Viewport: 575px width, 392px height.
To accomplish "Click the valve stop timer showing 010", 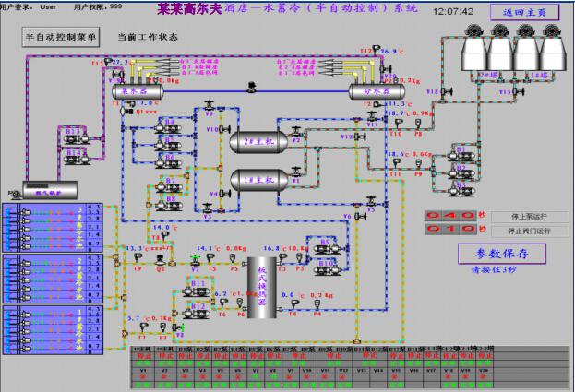I will click(450, 230).
